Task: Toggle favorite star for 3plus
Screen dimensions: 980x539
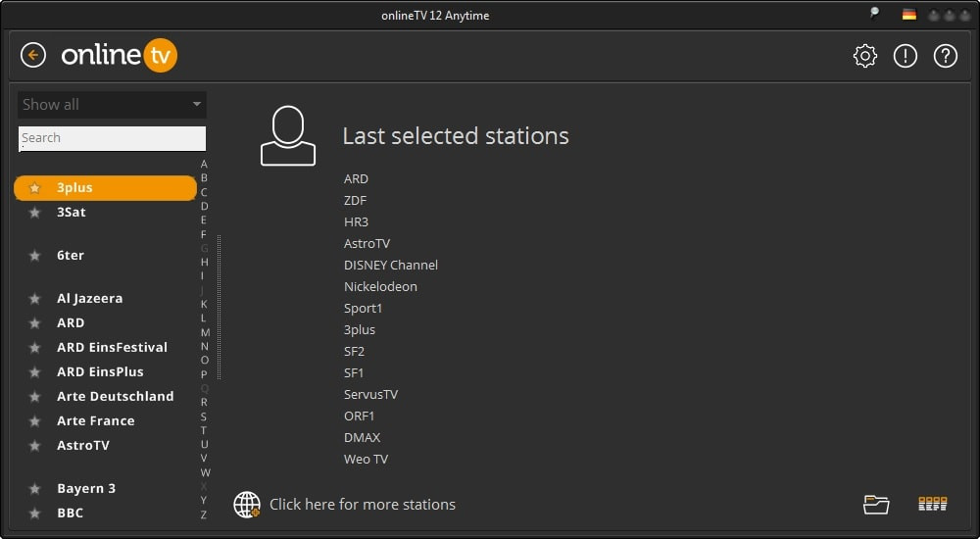Action: (x=35, y=187)
